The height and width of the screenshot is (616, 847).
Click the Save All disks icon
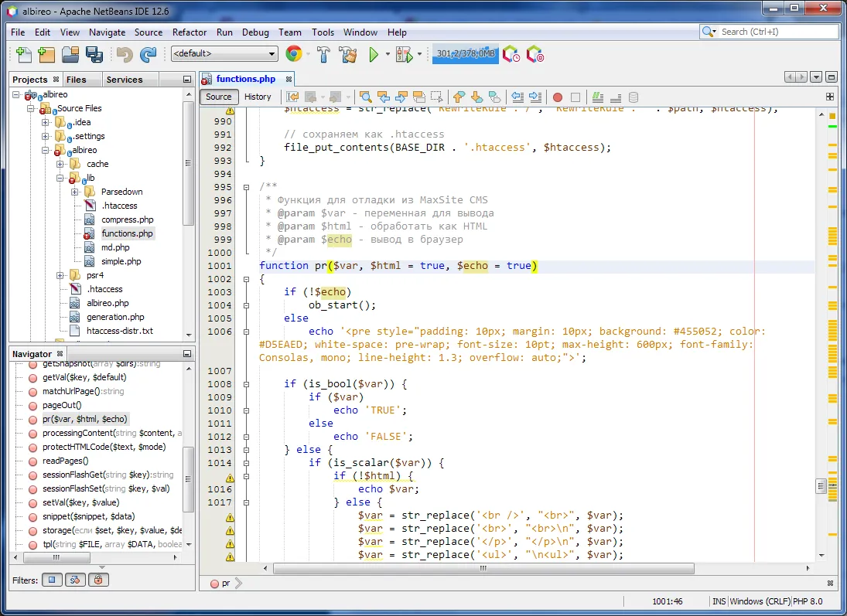coord(94,54)
